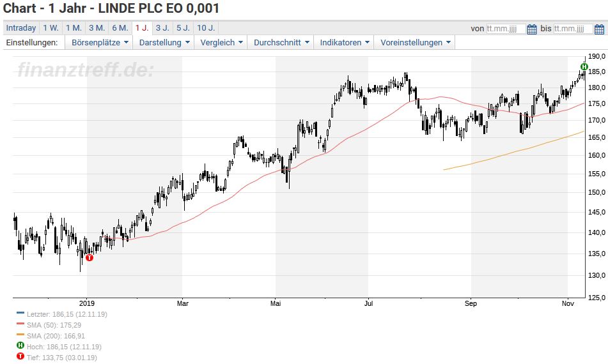Click legend entry 'Letzter: 186,15 (12.11.19)'
Viewport: 608px width, 364px height.
[66, 314]
